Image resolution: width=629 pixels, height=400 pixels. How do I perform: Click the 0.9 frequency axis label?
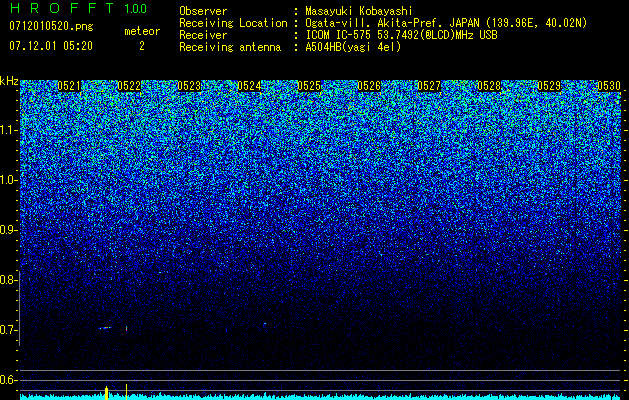coord(9,230)
